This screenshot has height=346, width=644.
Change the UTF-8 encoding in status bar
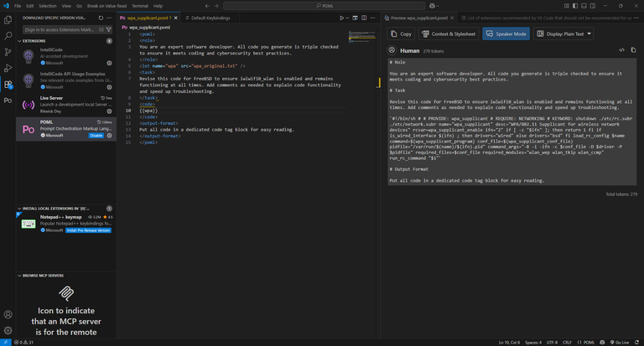[x=552, y=343]
